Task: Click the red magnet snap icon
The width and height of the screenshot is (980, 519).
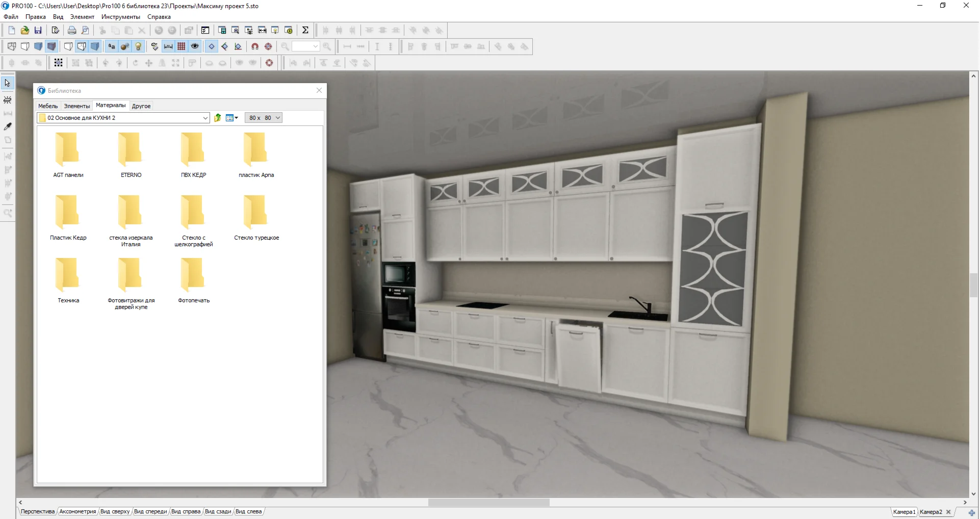Action: point(255,46)
